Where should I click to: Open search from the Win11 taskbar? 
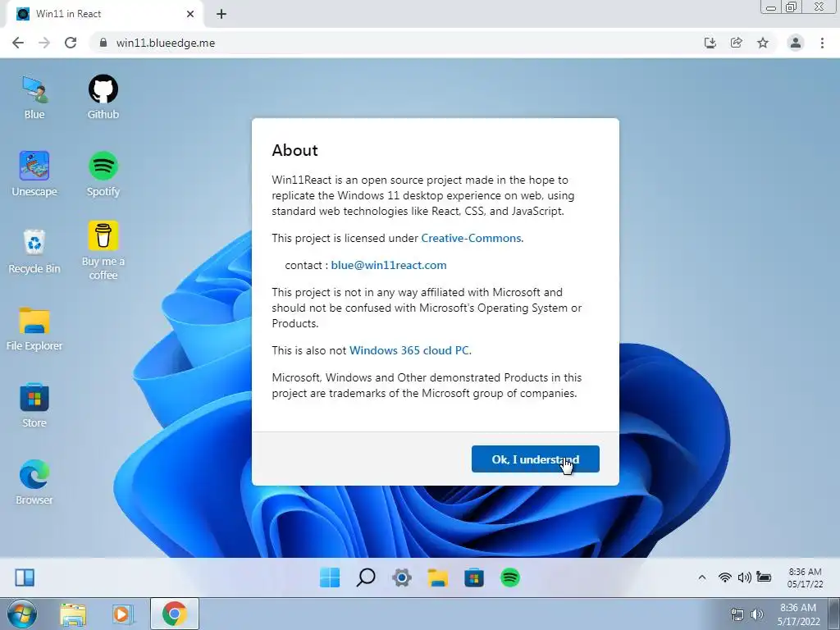pyautogui.click(x=366, y=577)
